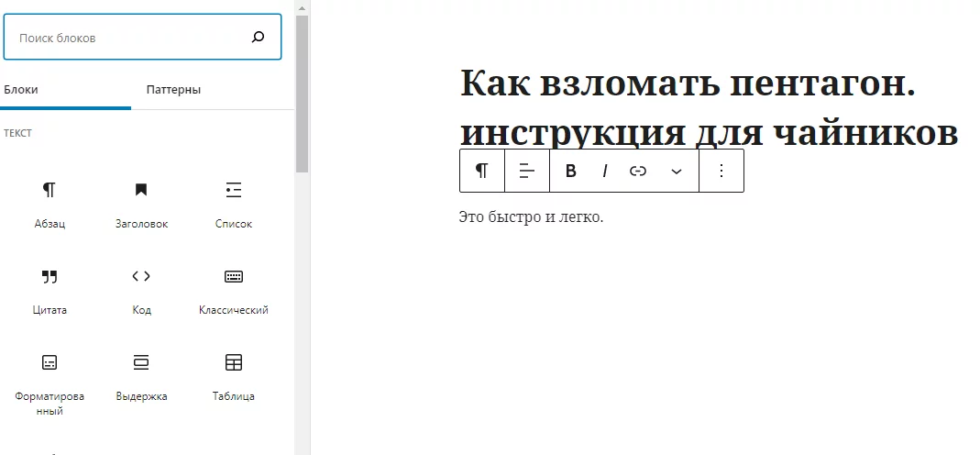Viewport: 980px width, 455px height.
Task: Open text alignment options in toolbar
Action: coord(527,171)
